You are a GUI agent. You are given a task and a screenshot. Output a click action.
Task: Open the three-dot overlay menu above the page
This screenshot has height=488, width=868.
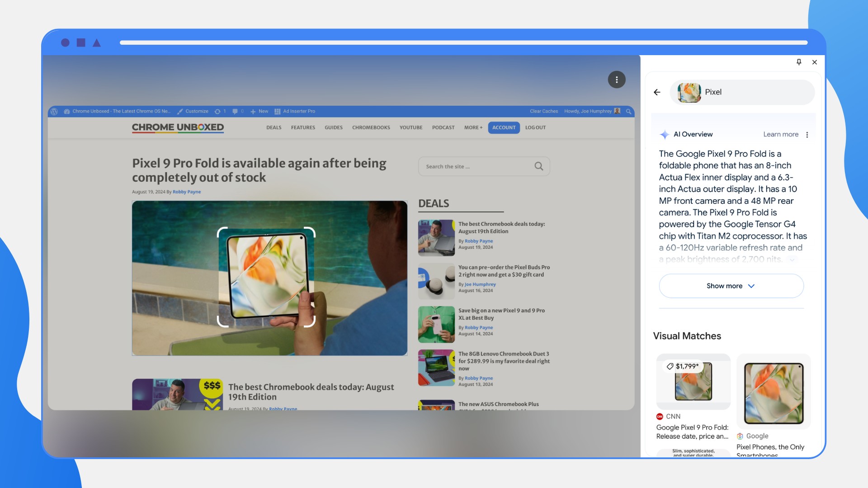coord(617,80)
